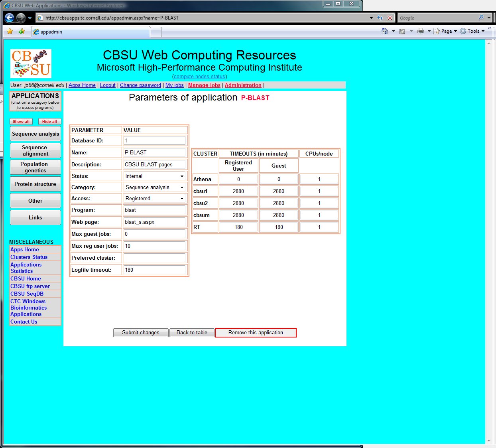Open Favorites Center star icon
This screenshot has height=448, width=496.
tap(10, 32)
